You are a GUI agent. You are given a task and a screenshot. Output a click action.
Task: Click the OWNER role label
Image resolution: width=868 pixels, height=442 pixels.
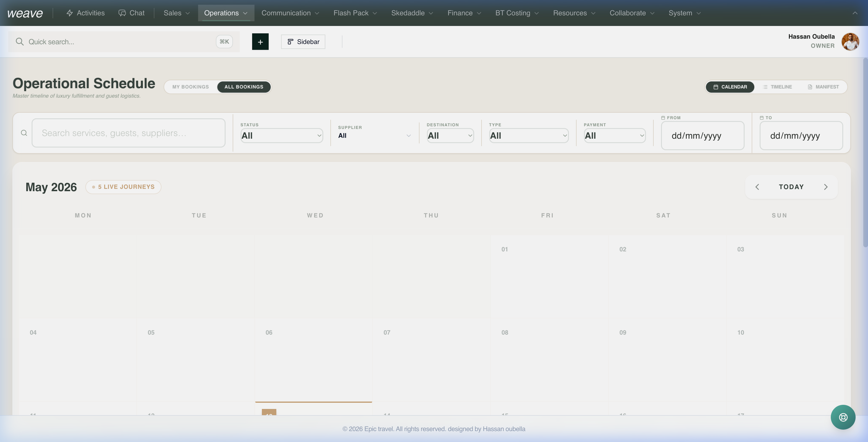(823, 46)
